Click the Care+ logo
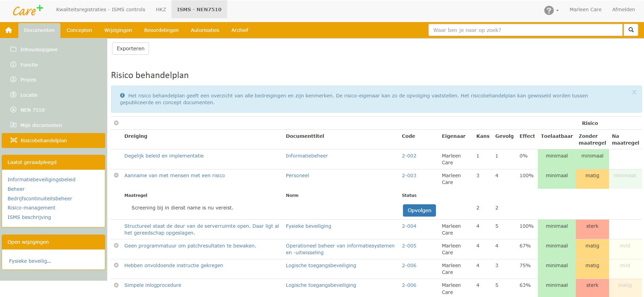This screenshot has width=644, height=297. [x=28, y=10]
